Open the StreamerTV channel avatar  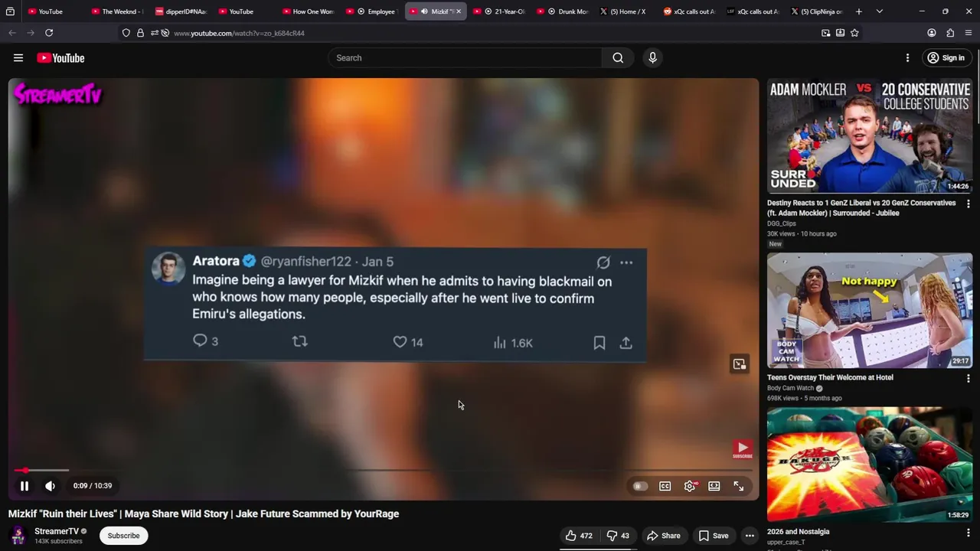coord(18,536)
